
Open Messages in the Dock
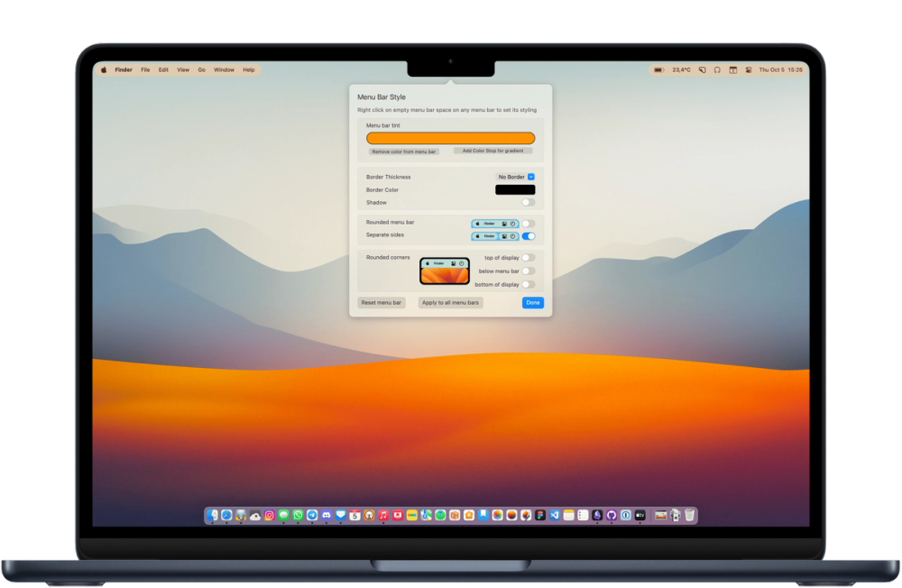point(283,515)
